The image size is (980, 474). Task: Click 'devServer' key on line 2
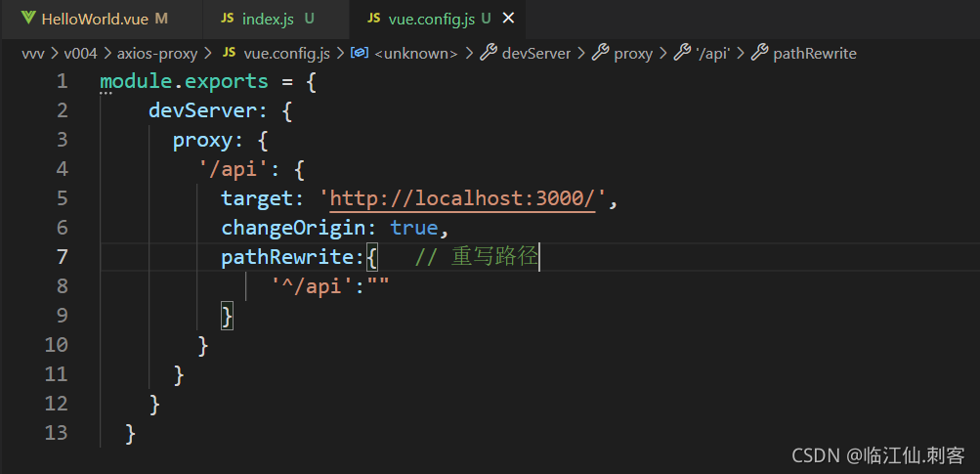(202, 110)
